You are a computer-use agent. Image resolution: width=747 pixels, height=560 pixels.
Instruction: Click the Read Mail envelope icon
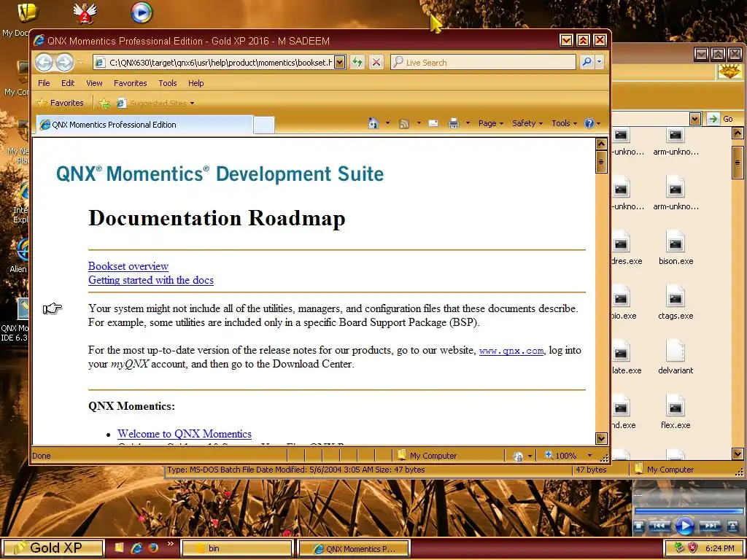pyautogui.click(x=433, y=123)
